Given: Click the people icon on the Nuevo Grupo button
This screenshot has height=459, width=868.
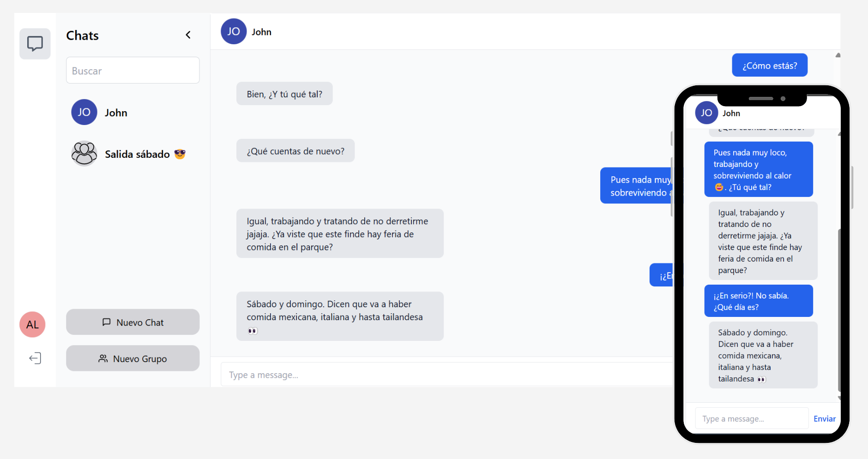Looking at the screenshot, I should [x=102, y=358].
